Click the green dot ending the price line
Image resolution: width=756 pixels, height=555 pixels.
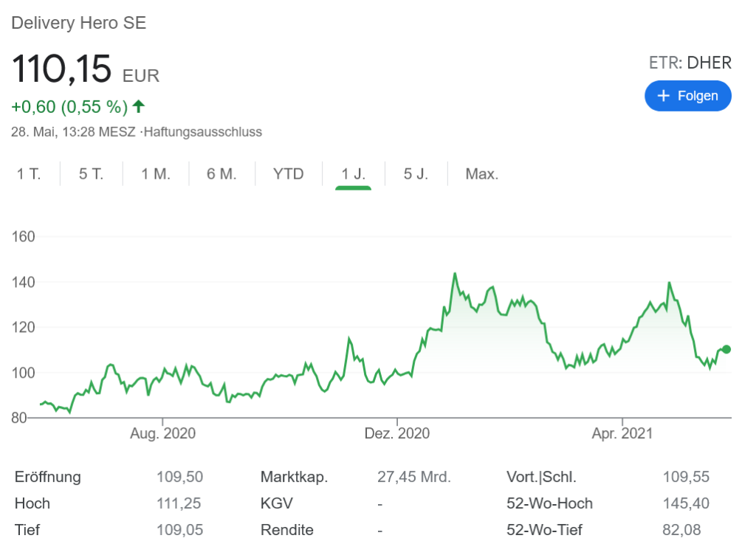726,349
